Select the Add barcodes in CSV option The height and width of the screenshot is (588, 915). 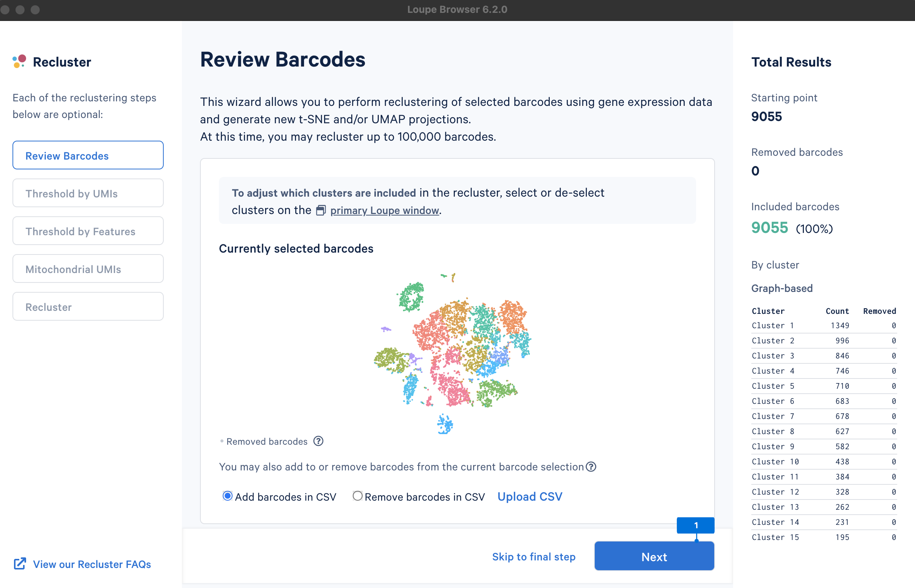228,496
